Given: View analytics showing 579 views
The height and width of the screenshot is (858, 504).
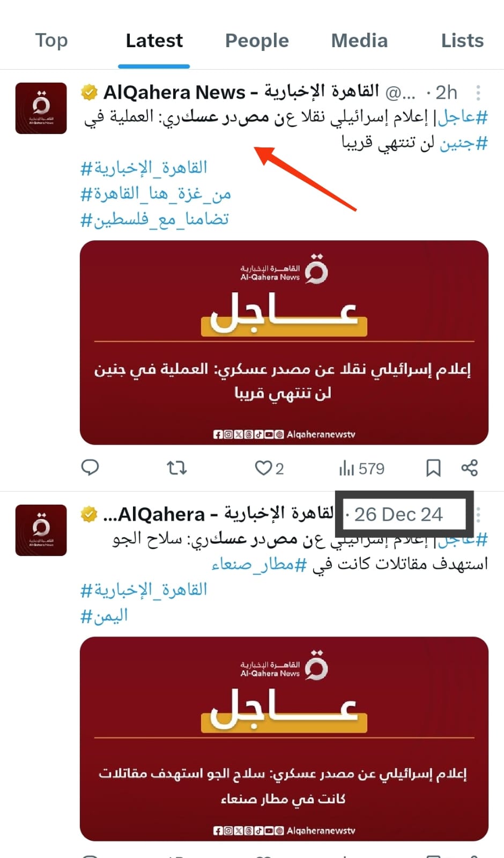Looking at the screenshot, I should pos(362,469).
